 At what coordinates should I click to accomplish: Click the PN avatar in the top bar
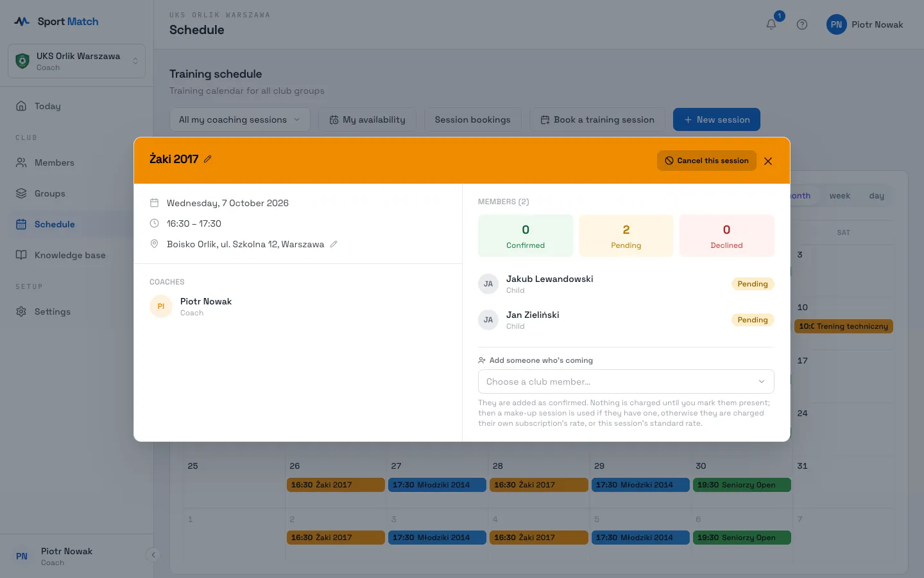pos(836,24)
